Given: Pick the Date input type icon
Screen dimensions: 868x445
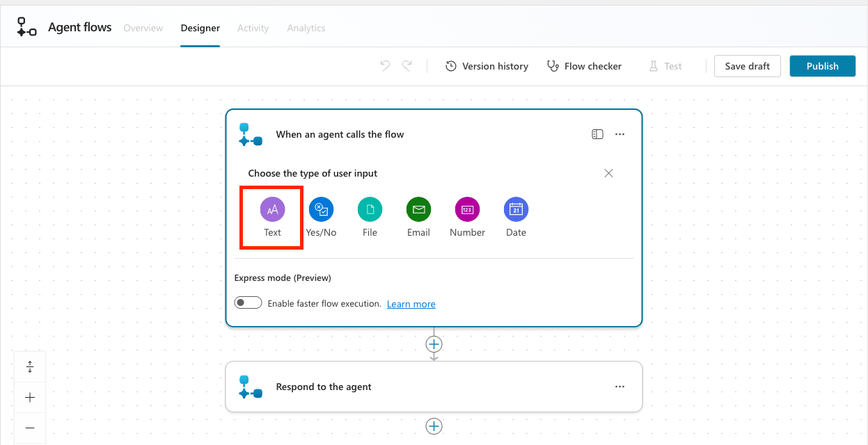Looking at the screenshot, I should click(516, 209).
